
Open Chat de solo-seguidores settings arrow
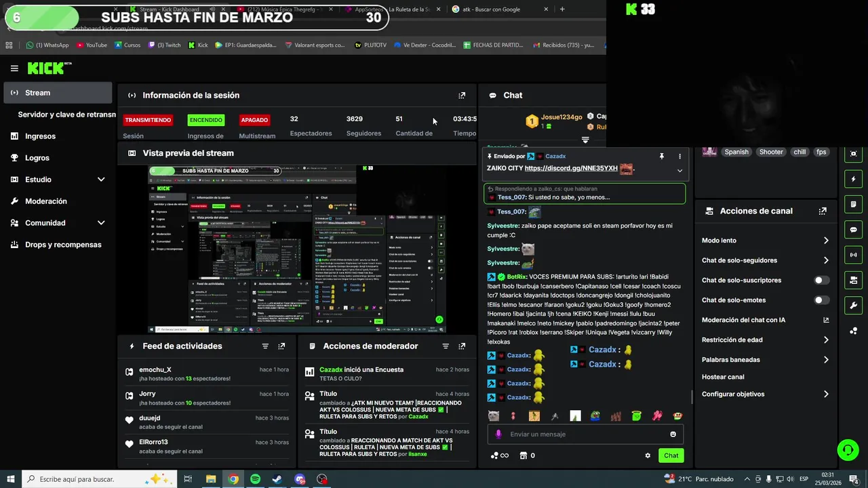826,260
